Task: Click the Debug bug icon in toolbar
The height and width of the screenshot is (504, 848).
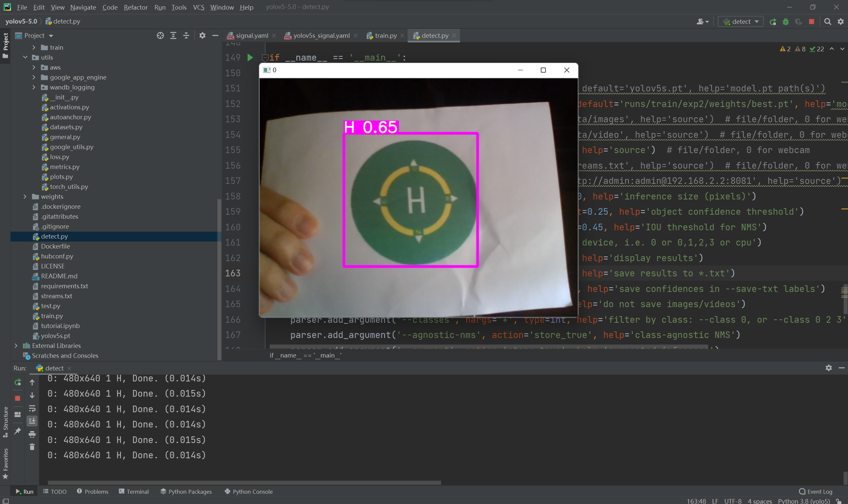Action: coord(785,22)
